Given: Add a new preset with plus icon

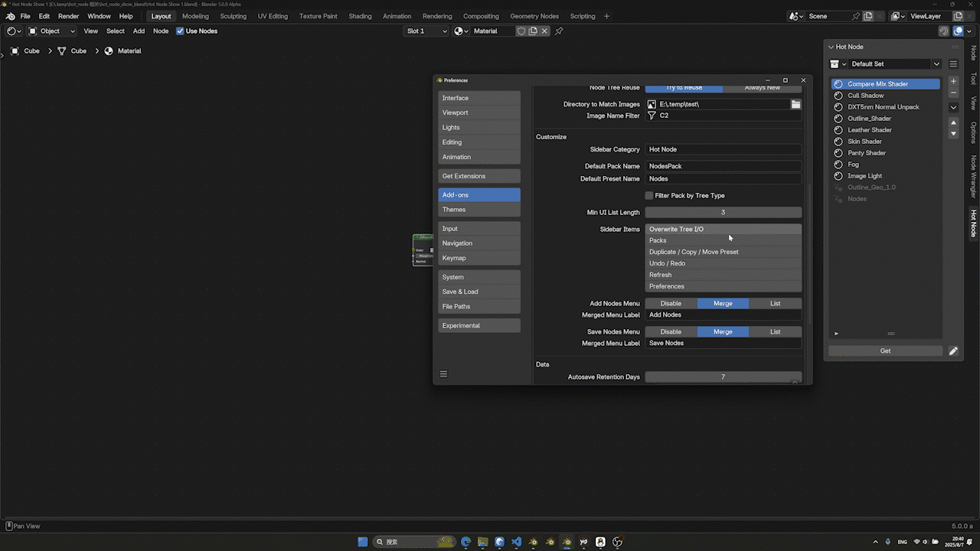Looking at the screenshot, I should click(953, 81).
